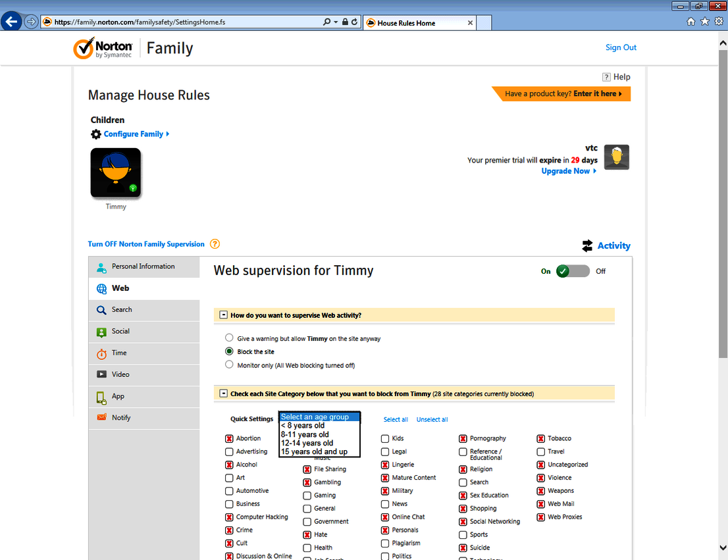Collapse the Web activity supervision section
The width and height of the screenshot is (728, 560).
click(x=223, y=315)
